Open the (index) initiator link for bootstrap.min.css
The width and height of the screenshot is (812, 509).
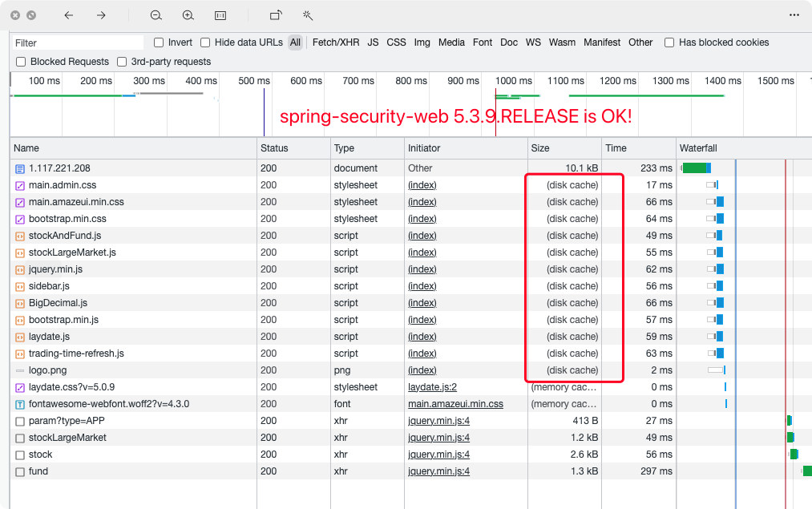coord(422,219)
